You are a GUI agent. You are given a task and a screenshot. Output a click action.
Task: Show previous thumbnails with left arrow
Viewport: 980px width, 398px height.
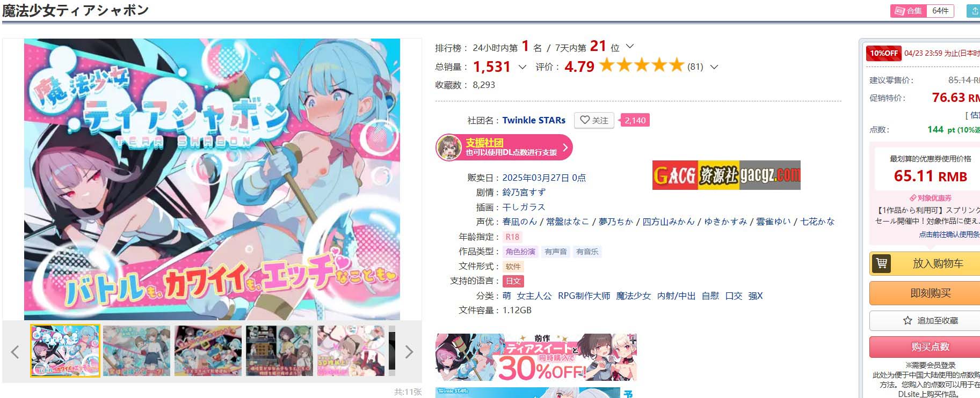[x=15, y=352]
